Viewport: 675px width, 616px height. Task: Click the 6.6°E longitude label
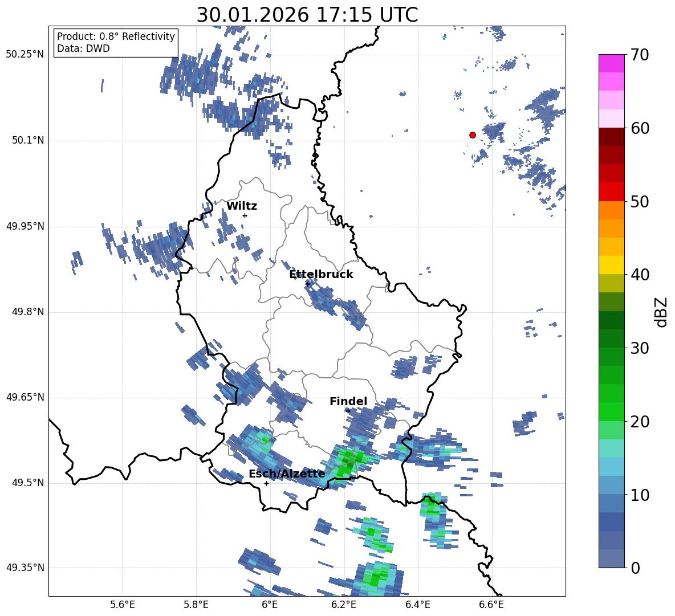(491, 605)
